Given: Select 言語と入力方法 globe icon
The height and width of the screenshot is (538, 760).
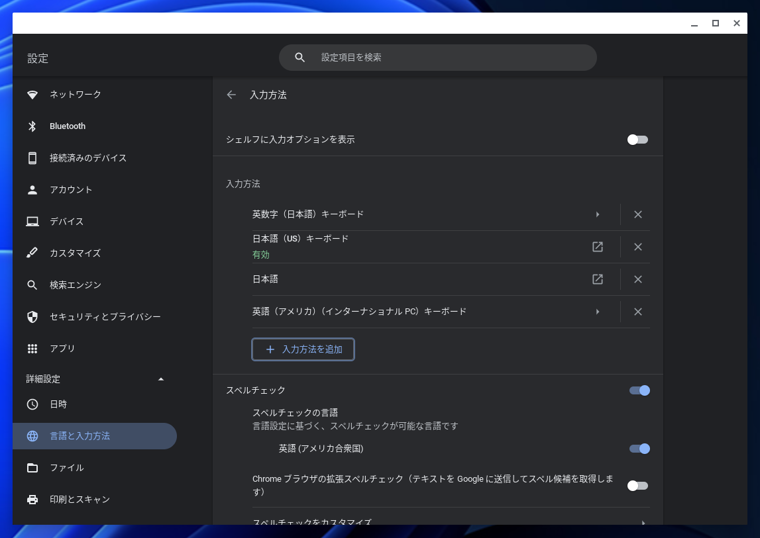Looking at the screenshot, I should click(32, 436).
